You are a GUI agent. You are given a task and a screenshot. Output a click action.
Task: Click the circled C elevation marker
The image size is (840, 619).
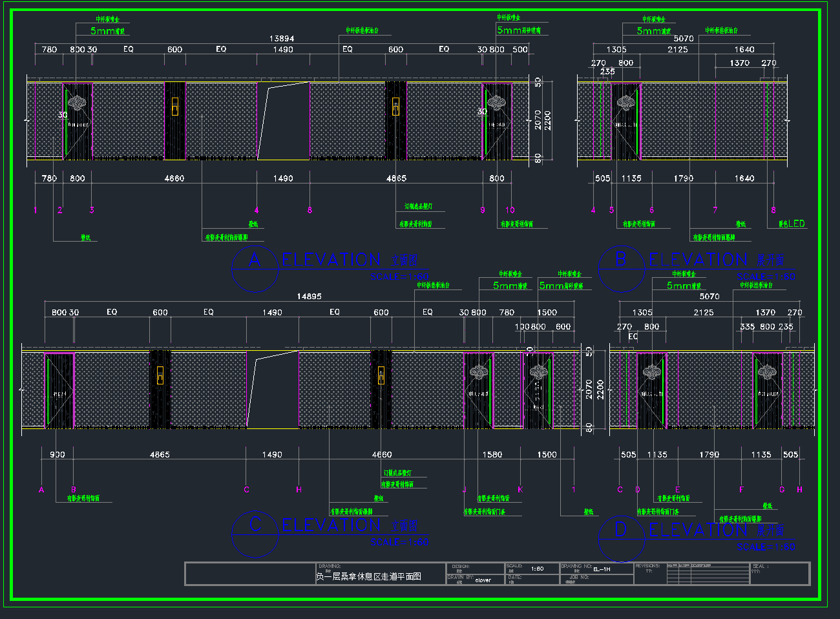[255, 525]
